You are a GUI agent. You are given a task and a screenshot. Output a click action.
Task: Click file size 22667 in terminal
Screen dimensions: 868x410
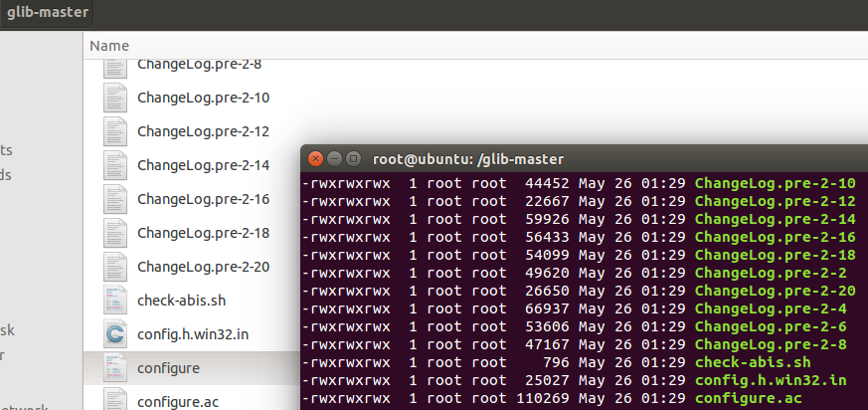tap(547, 201)
